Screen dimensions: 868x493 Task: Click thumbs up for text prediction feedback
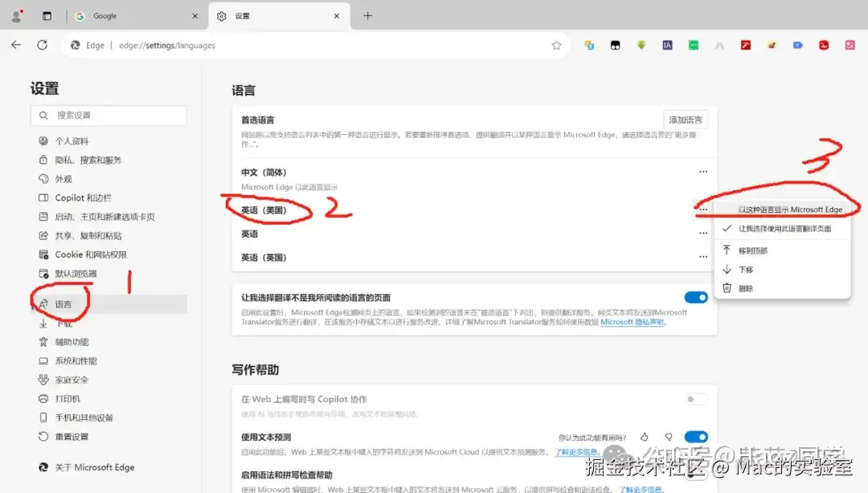click(645, 437)
